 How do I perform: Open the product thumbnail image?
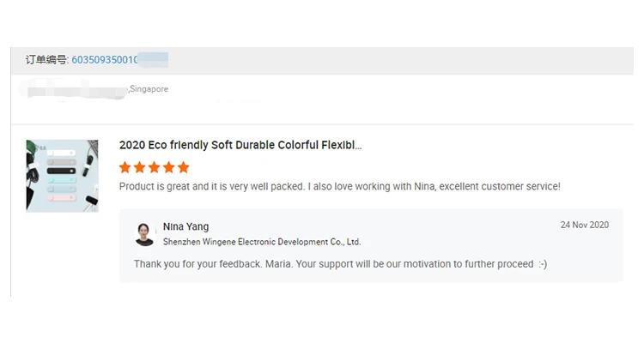tap(62, 176)
